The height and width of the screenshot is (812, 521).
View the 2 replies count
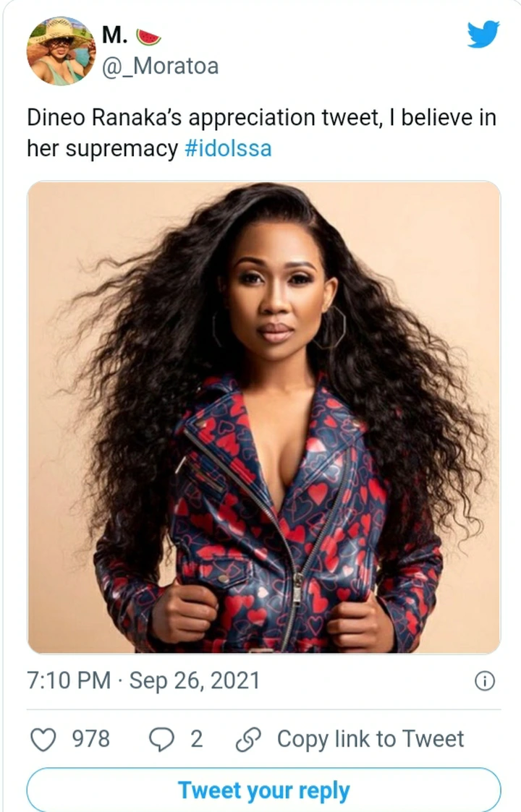coord(197,739)
